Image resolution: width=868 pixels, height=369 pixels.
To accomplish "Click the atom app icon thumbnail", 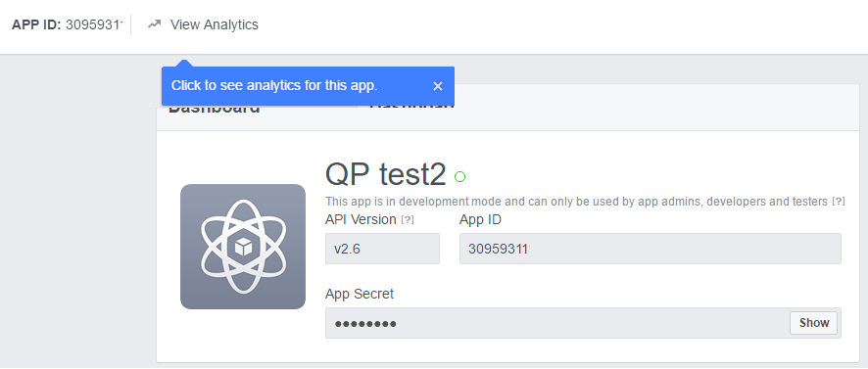I will 243,247.
